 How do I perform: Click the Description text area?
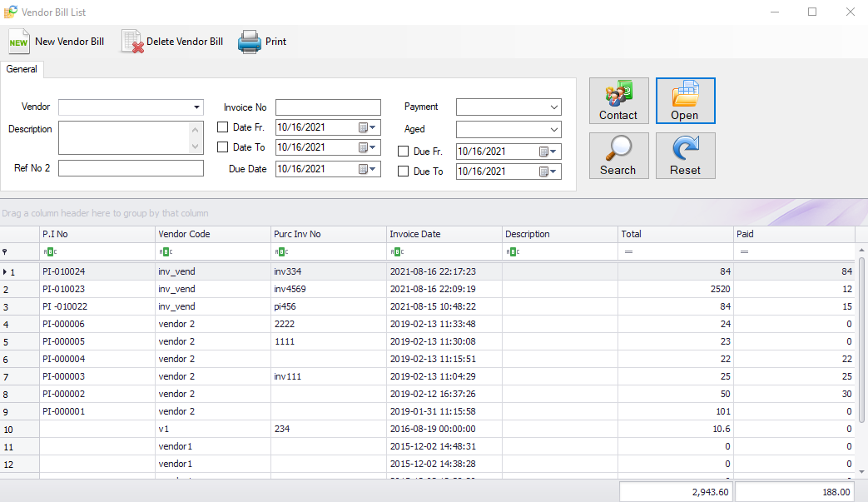click(x=131, y=138)
